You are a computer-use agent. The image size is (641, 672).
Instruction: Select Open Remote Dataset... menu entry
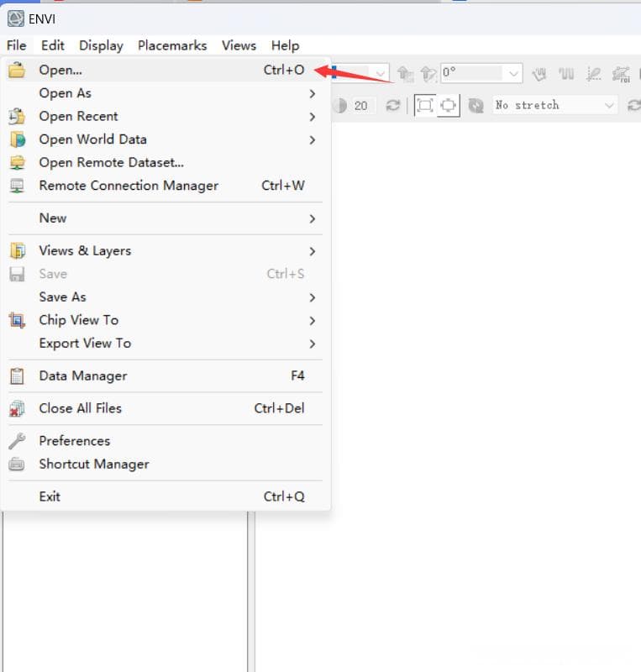pos(165,162)
